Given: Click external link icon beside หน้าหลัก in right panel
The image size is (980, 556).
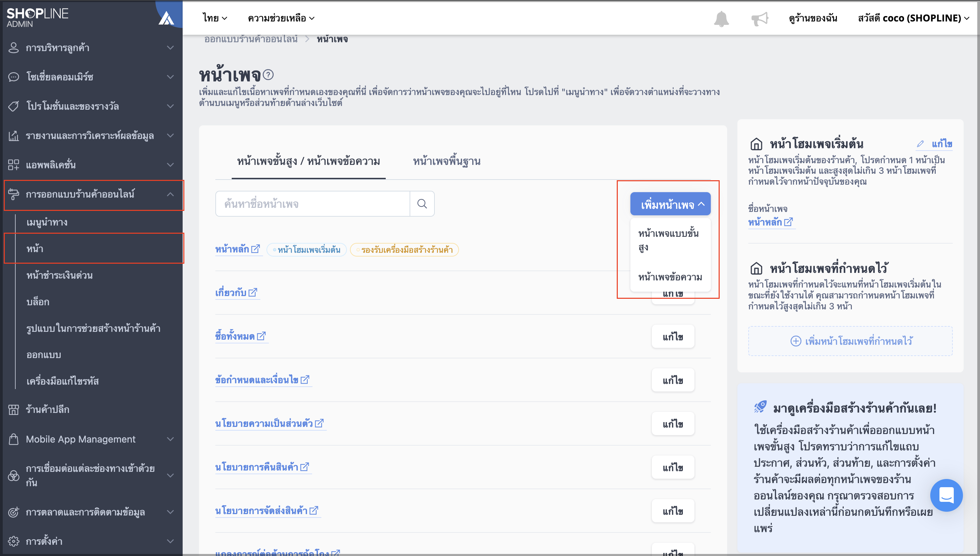Looking at the screenshot, I should [788, 222].
